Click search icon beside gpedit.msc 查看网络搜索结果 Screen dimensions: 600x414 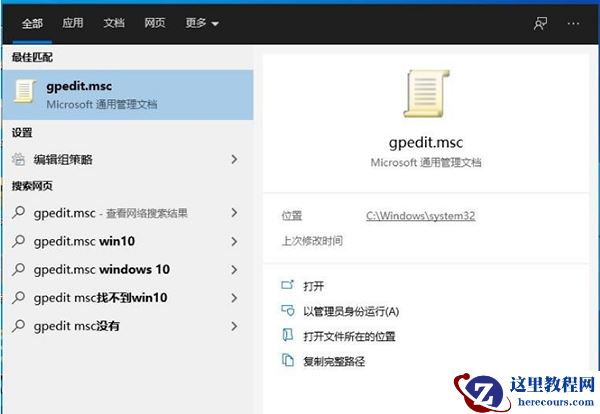[x=18, y=213]
